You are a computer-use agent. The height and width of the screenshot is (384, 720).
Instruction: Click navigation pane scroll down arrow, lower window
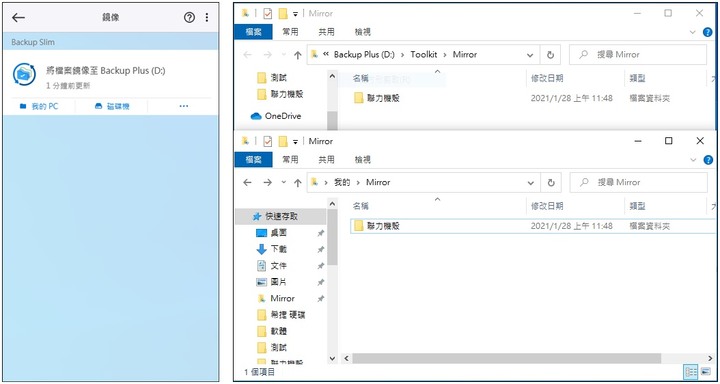click(332, 358)
